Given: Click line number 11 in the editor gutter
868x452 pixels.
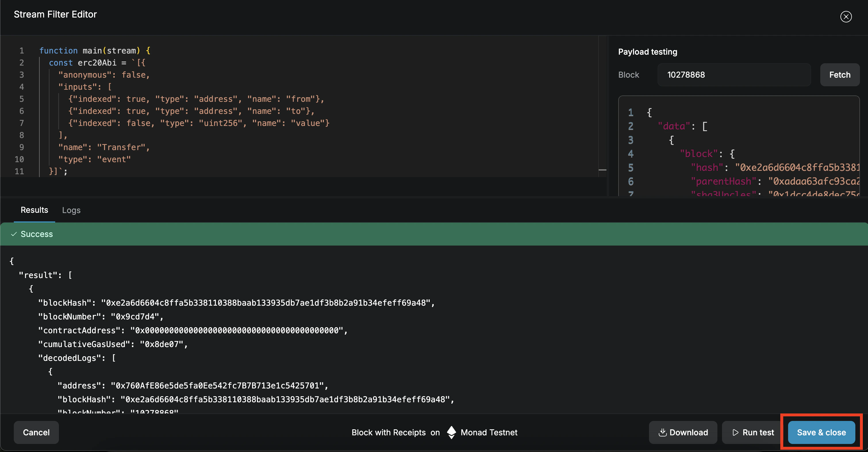Looking at the screenshot, I should pyautogui.click(x=19, y=172).
